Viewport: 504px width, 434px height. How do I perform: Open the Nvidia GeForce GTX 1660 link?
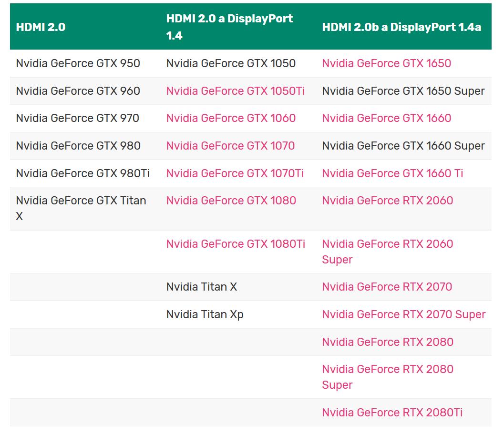[x=386, y=118]
